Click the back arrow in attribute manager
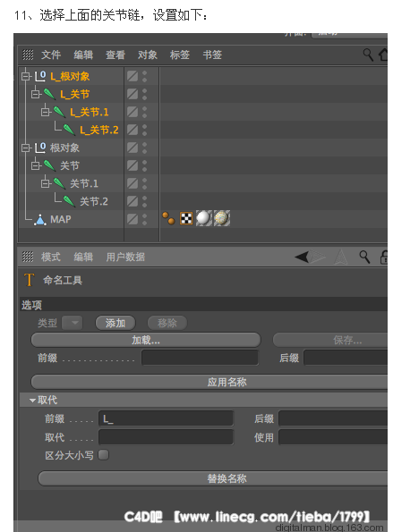Screen dimensions: 393x532 click(302, 257)
